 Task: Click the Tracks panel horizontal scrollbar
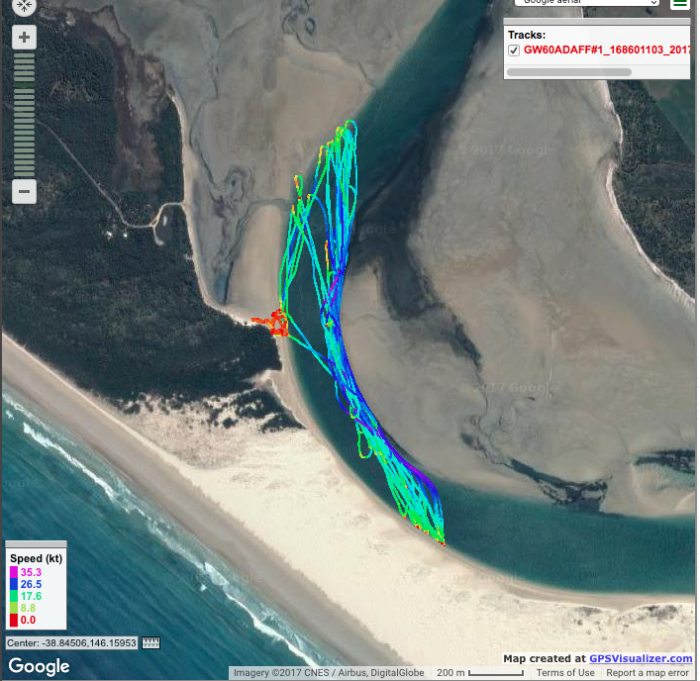pyautogui.click(x=569, y=72)
